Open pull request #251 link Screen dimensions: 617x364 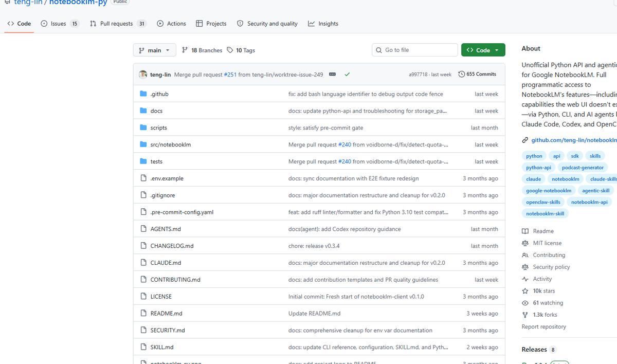click(x=230, y=75)
